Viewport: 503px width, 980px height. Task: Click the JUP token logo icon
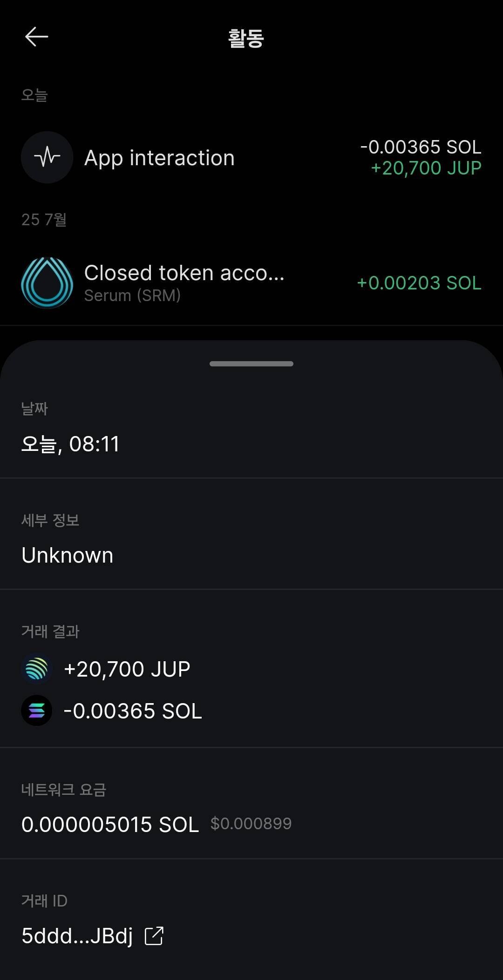click(37, 669)
